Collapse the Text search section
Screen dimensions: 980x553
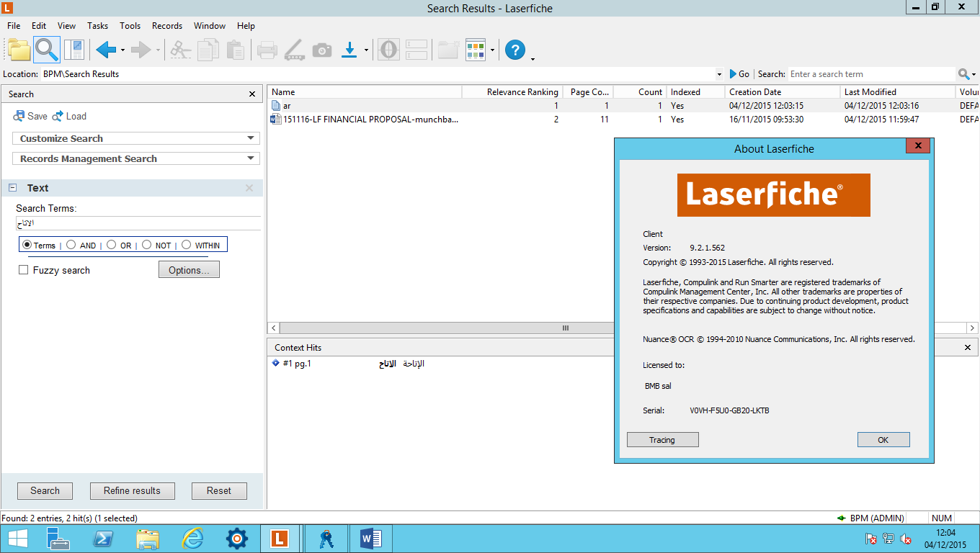pyautogui.click(x=12, y=188)
